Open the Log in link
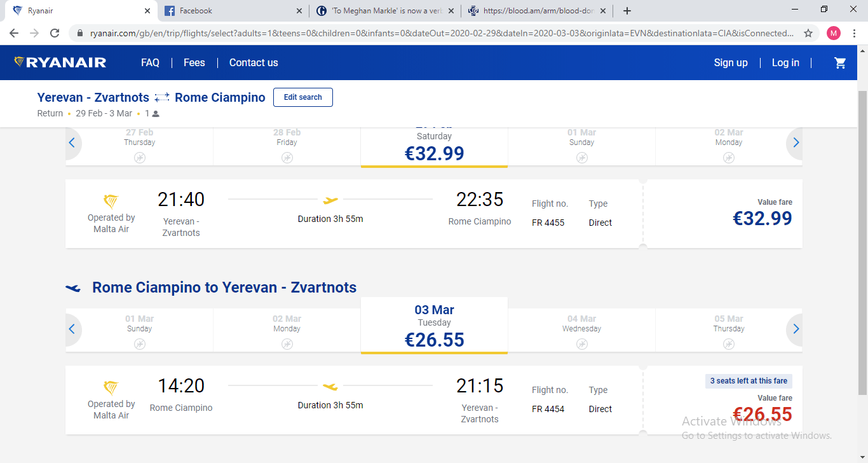This screenshot has width=868, height=463. point(785,62)
